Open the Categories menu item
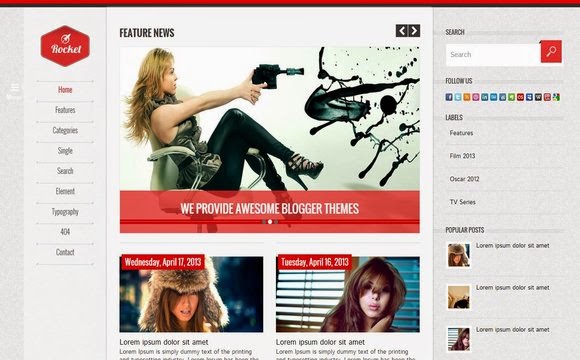Image resolution: width=580 pixels, height=360 pixels. click(x=65, y=131)
